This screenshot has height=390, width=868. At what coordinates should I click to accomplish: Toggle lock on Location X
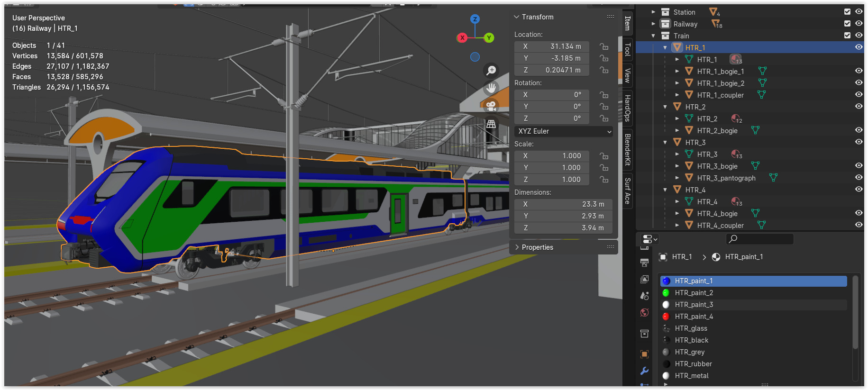tap(604, 46)
